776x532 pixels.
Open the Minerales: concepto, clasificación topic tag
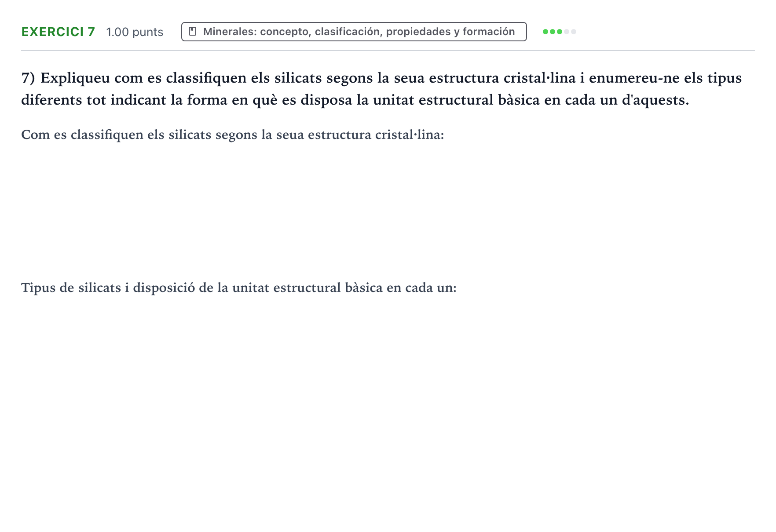(354, 32)
